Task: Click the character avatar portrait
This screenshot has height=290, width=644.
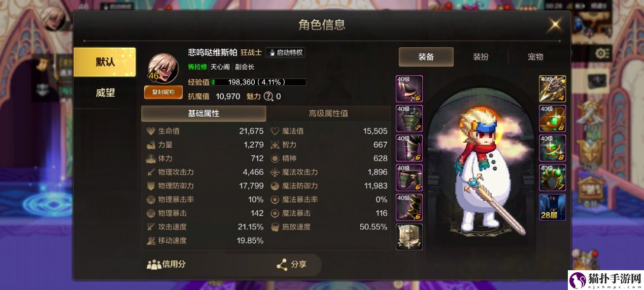Action: (163, 68)
